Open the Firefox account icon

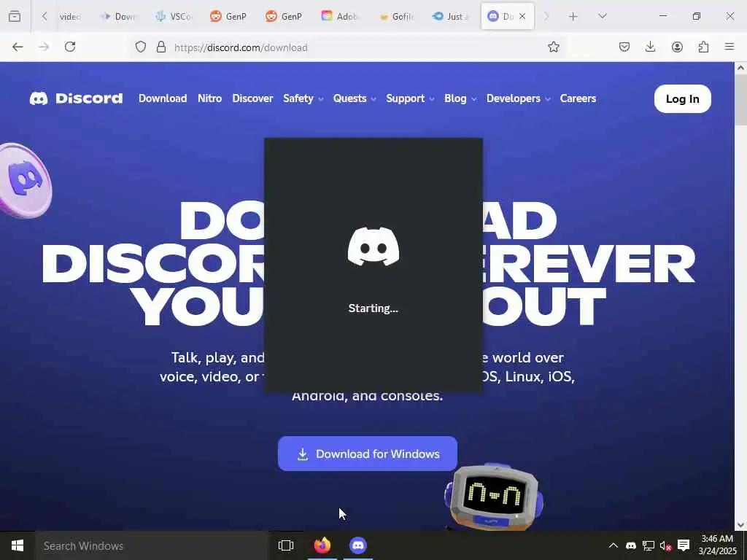pos(677,47)
